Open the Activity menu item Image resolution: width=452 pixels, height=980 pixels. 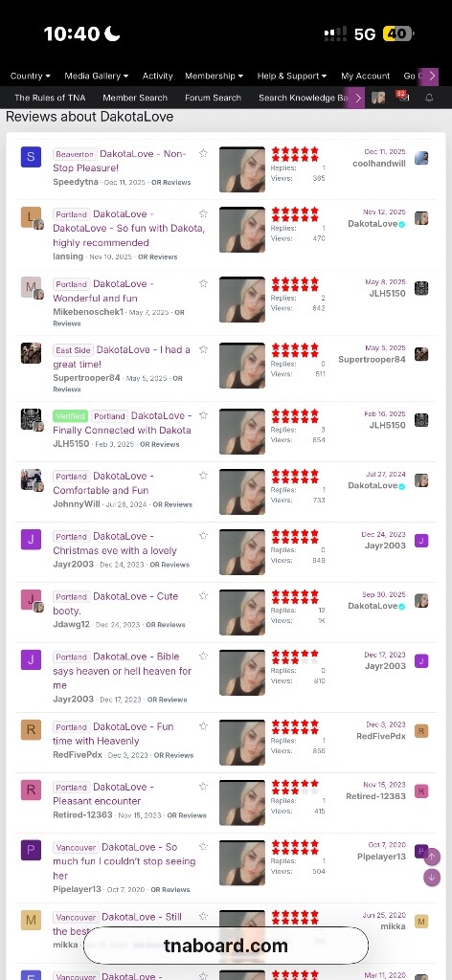pos(158,76)
